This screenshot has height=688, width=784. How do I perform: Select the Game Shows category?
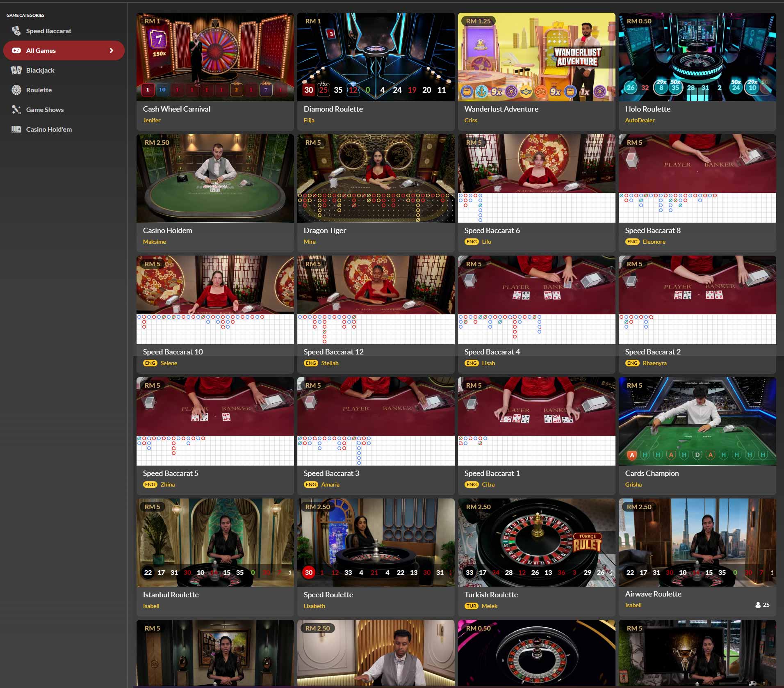tap(45, 110)
